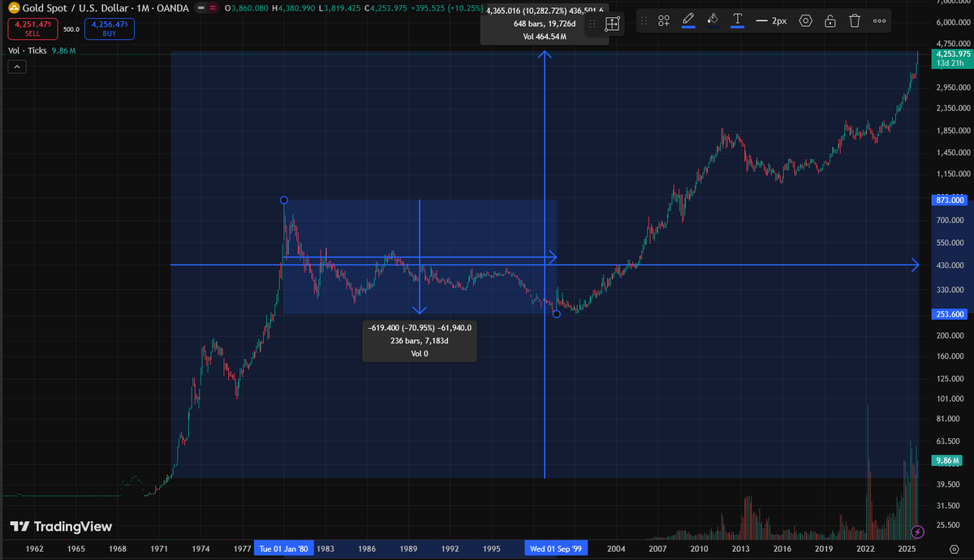Click the 1962 label on the time axis
Viewport: 974px width, 560px height.
click(35, 549)
